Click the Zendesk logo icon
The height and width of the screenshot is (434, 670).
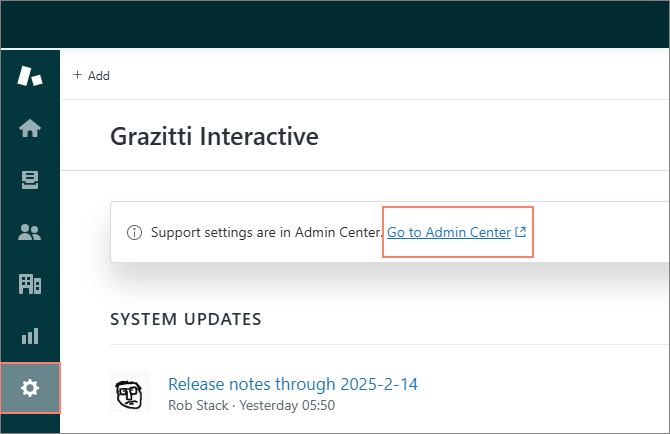point(30,76)
